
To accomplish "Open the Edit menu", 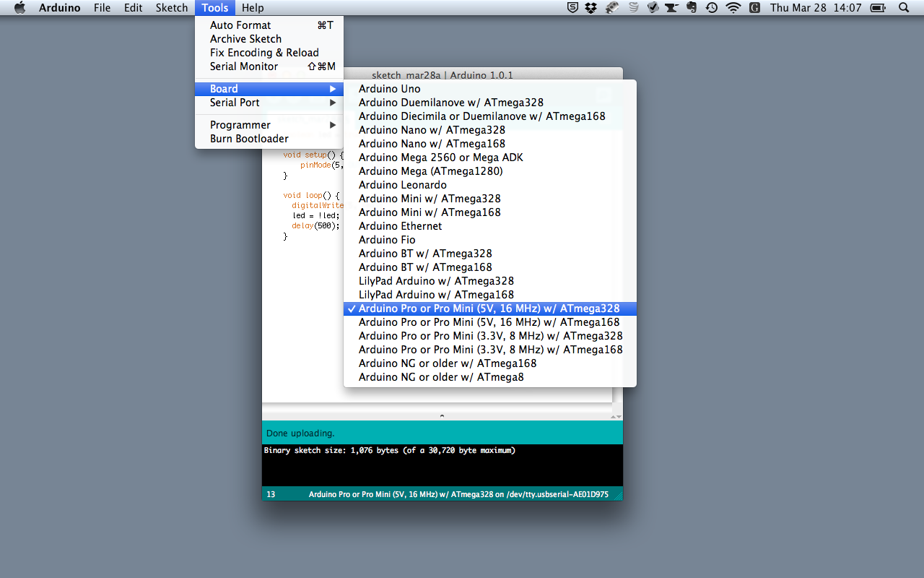I will click(x=133, y=8).
